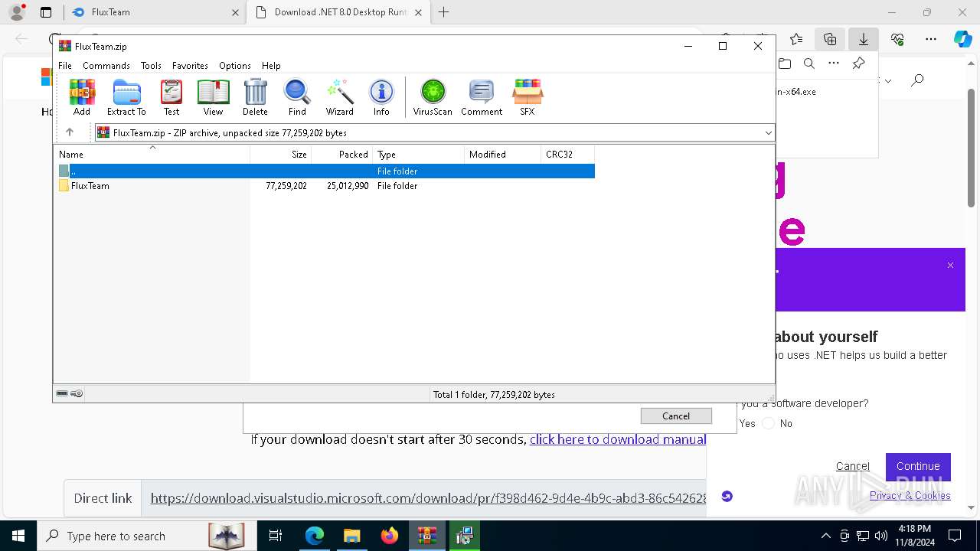Open Privacy & Cookies link
The image size is (980, 551).
tap(910, 495)
